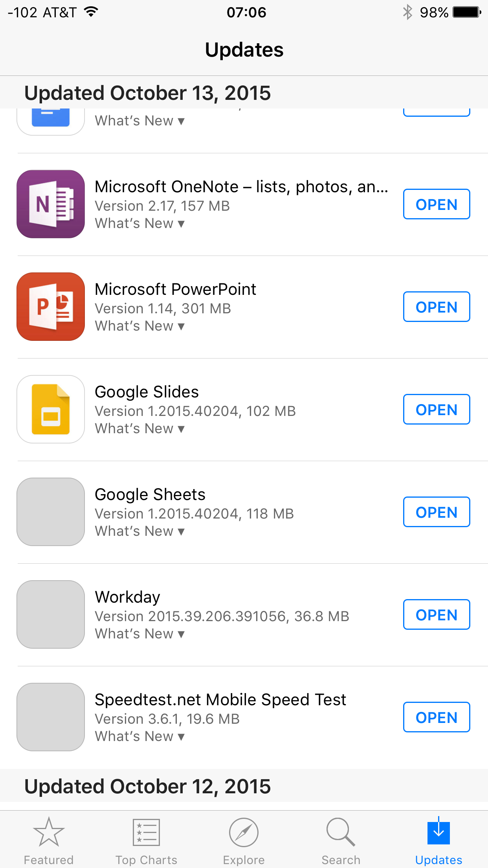The height and width of the screenshot is (868, 488).
Task: Expand What's New under Google Sheets
Action: [139, 531]
